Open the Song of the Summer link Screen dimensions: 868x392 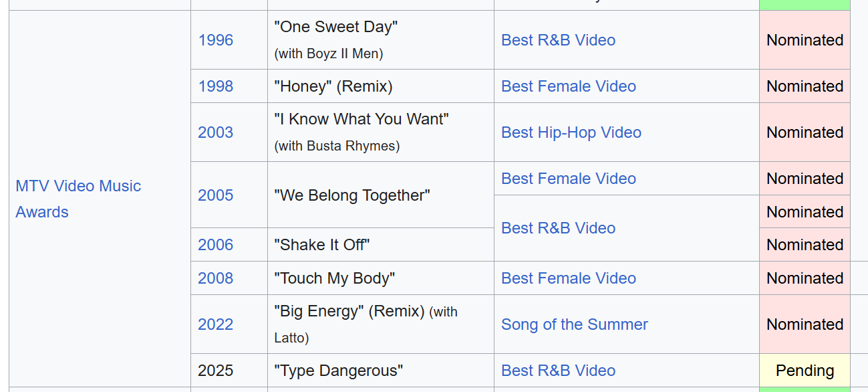click(574, 324)
